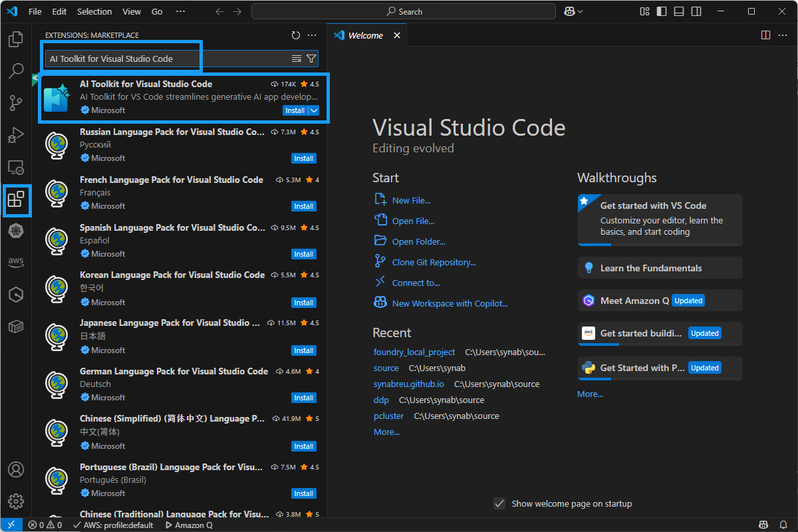Open the Go menu
The image size is (798, 532).
(157, 11)
